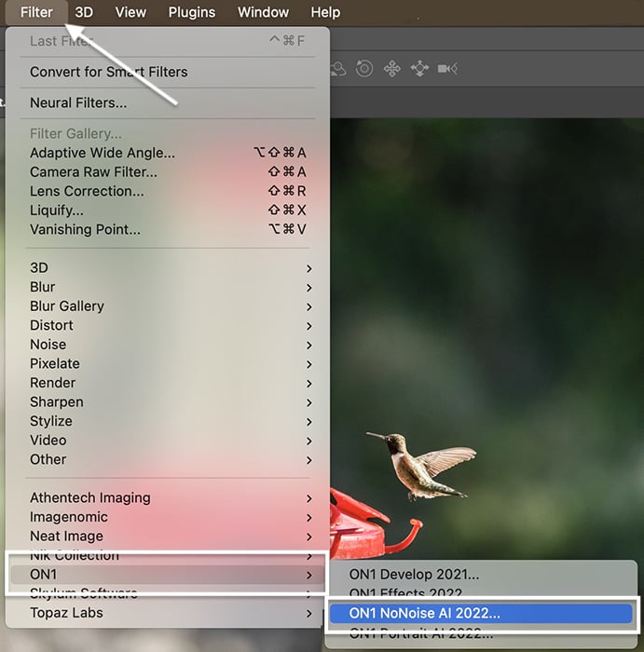The image size is (644, 652).
Task: Open the Filter menu in menu bar
Action: (36, 12)
